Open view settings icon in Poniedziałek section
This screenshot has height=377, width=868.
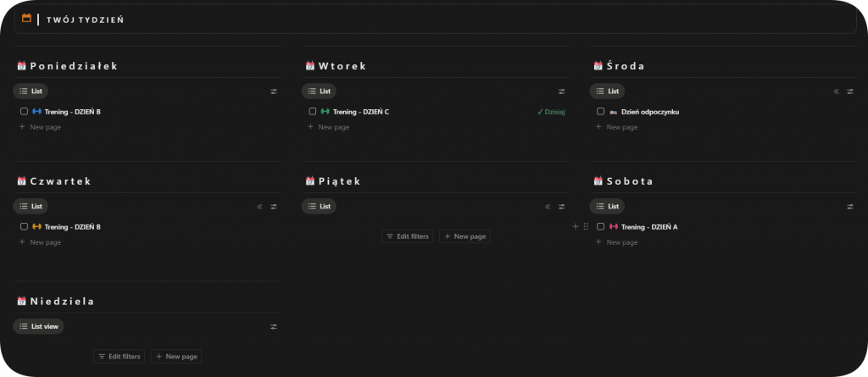[273, 91]
